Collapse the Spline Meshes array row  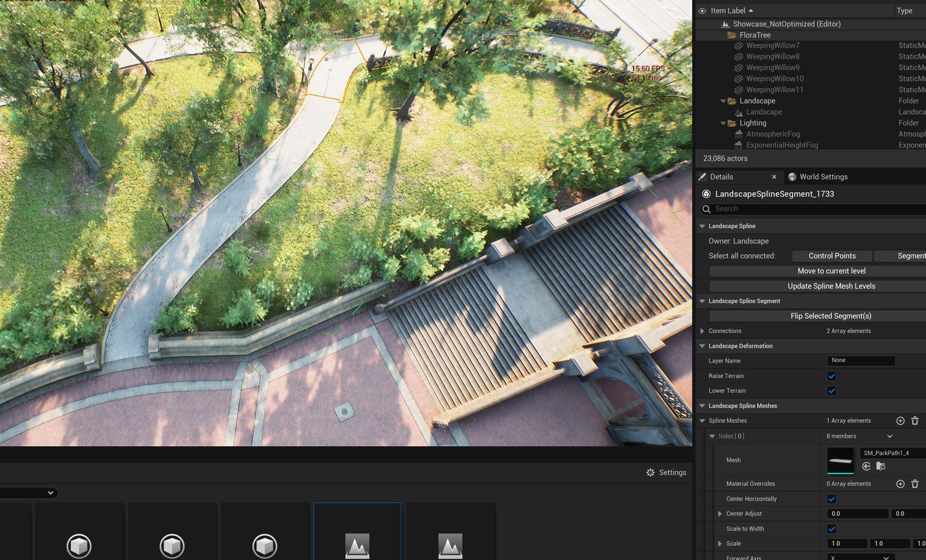[702, 421]
